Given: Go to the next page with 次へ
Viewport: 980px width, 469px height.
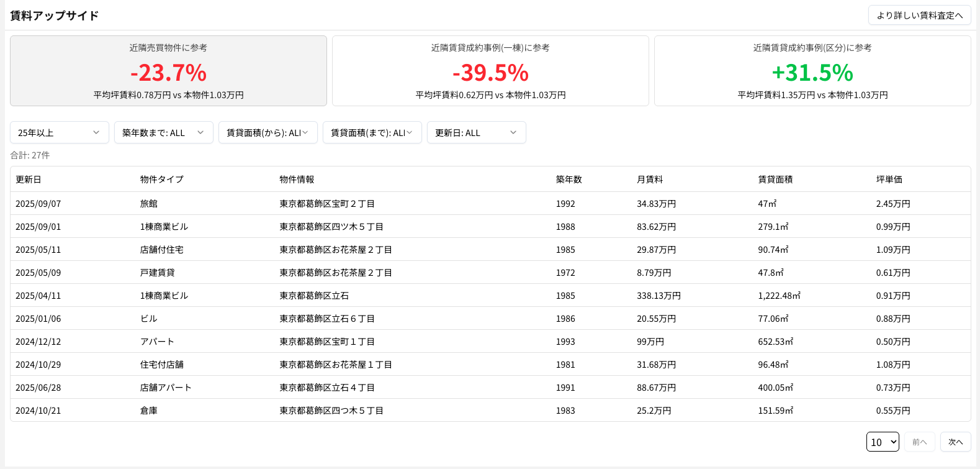Looking at the screenshot, I should coord(955,442).
